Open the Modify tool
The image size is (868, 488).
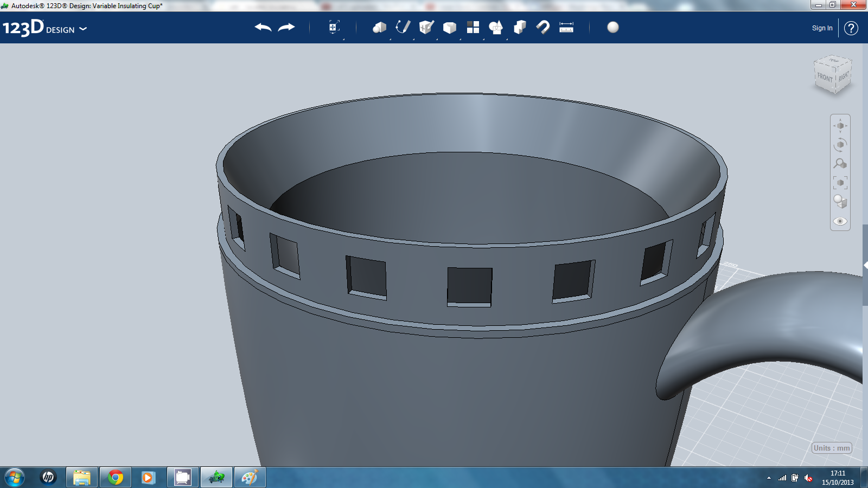tap(449, 28)
